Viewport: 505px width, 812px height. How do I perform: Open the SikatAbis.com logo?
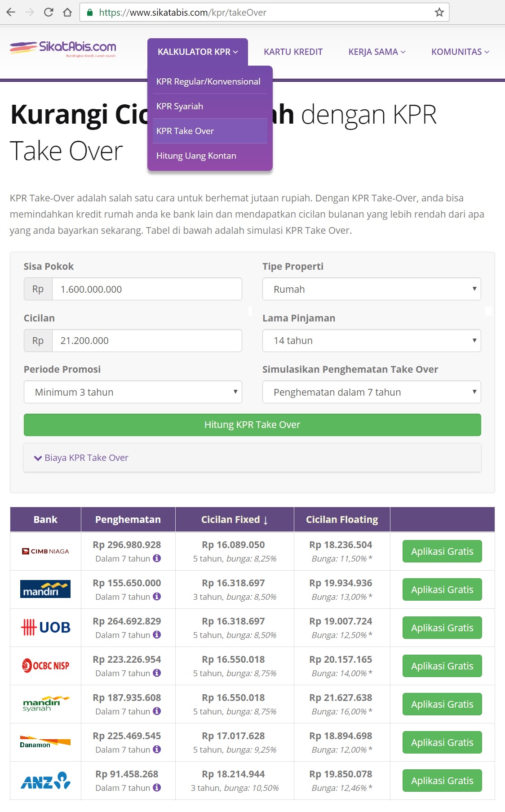click(x=63, y=49)
